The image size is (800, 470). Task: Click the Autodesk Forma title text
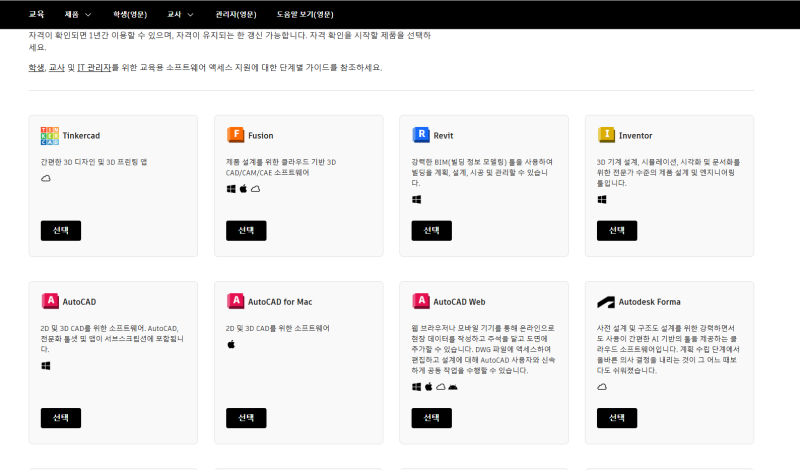pos(649,302)
